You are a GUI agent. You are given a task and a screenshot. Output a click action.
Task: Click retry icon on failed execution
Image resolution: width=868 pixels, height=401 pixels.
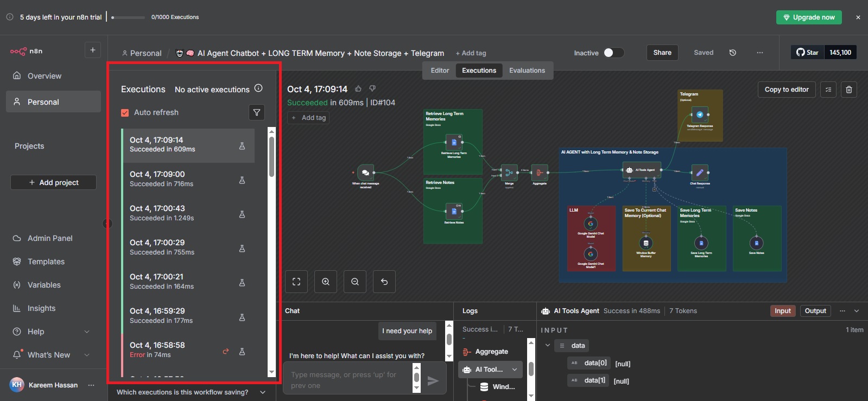(x=226, y=352)
